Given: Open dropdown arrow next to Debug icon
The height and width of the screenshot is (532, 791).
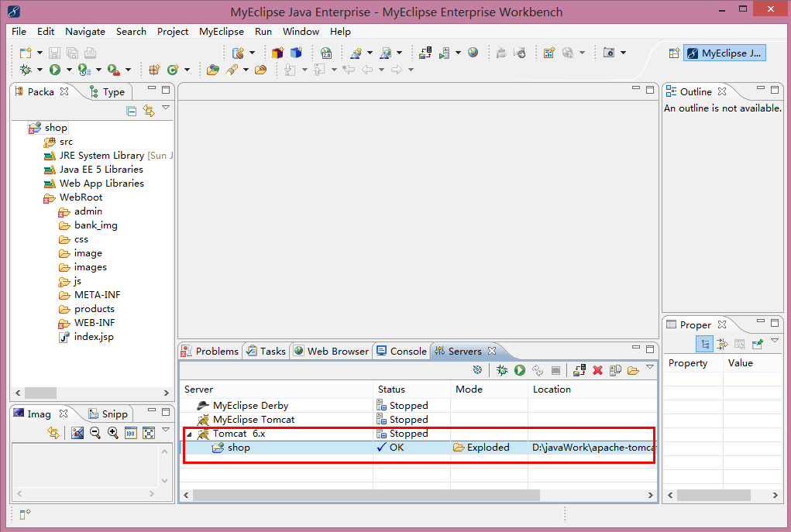Looking at the screenshot, I should [x=40, y=70].
